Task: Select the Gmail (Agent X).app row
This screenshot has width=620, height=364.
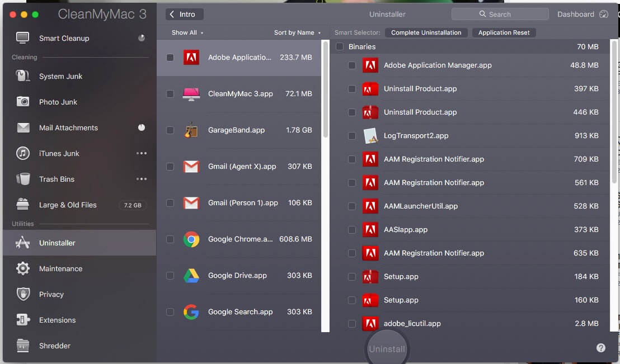Action: tap(239, 167)
